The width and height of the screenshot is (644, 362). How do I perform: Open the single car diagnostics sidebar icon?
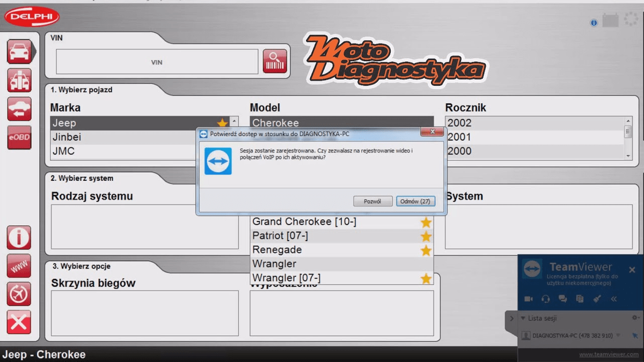[x=19, y=51]
